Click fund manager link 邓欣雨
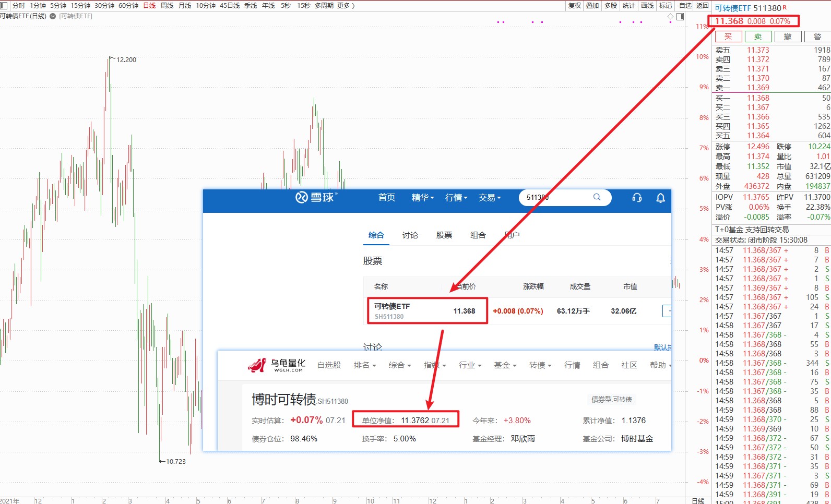 pyautogui.click(x=523, y=439)
